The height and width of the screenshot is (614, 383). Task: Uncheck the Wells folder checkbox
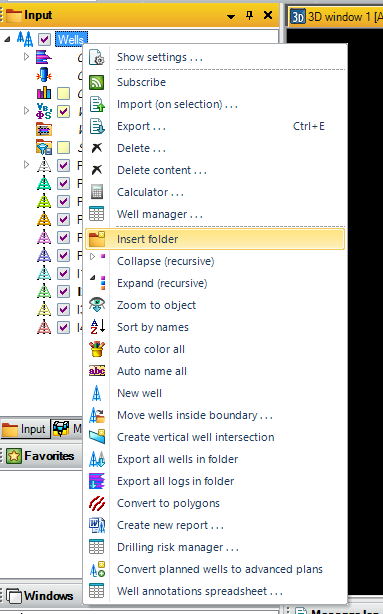coord(44,39)
